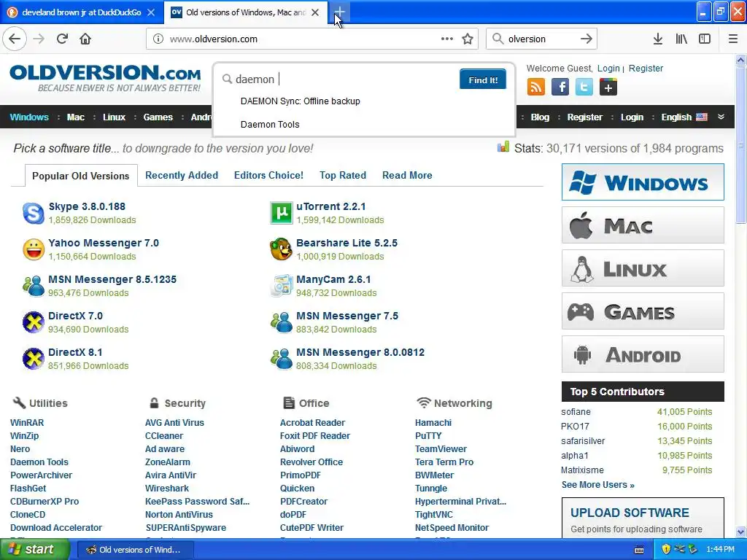Open the Editors Choice! tab
The image size is (747, 560).
click(268, 175)
